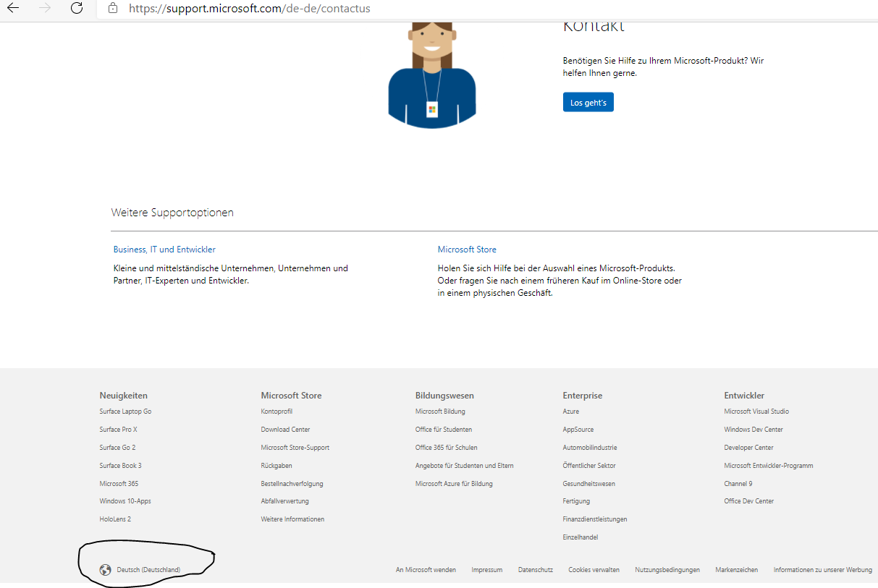
Task: Click the Entwickler footer heading
Action: pyautogui.click(x=745, y=396)
